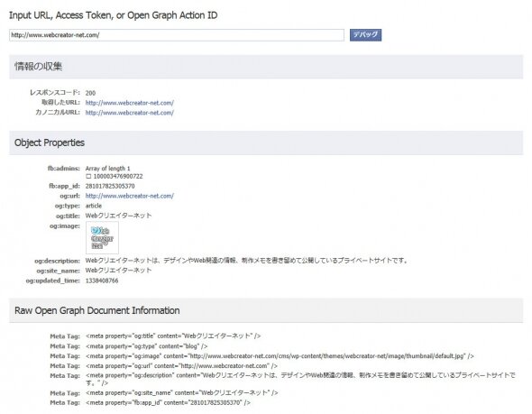
Task: Click the response code value 200
Action: (x=90, y=93)
